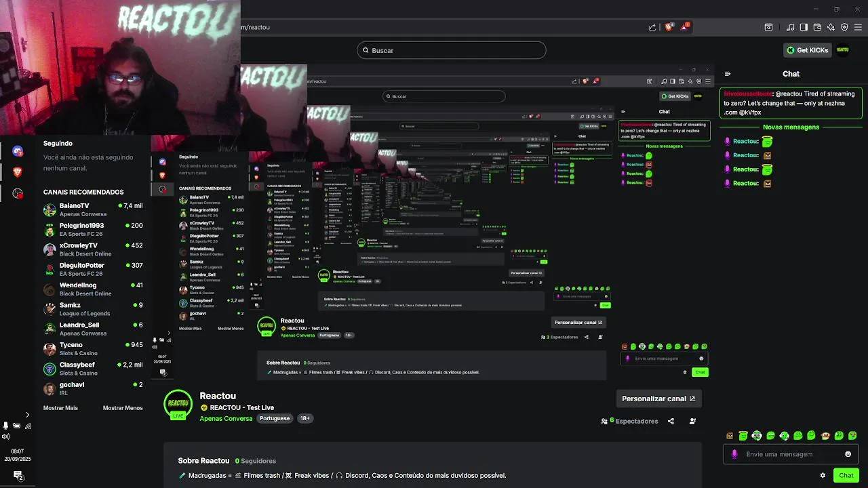Click the Reactou LIVE channel avatar

(x=178, y=405)
